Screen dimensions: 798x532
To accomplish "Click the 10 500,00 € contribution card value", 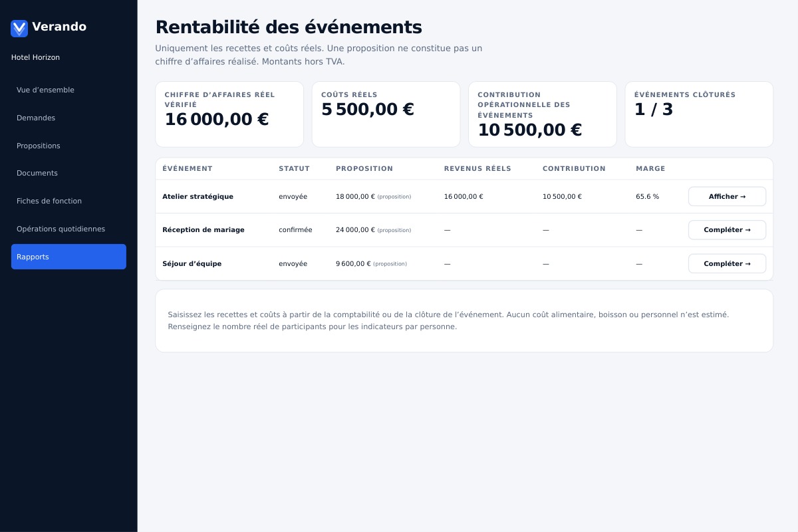I will pyautogui.click(x=530, y=130).
